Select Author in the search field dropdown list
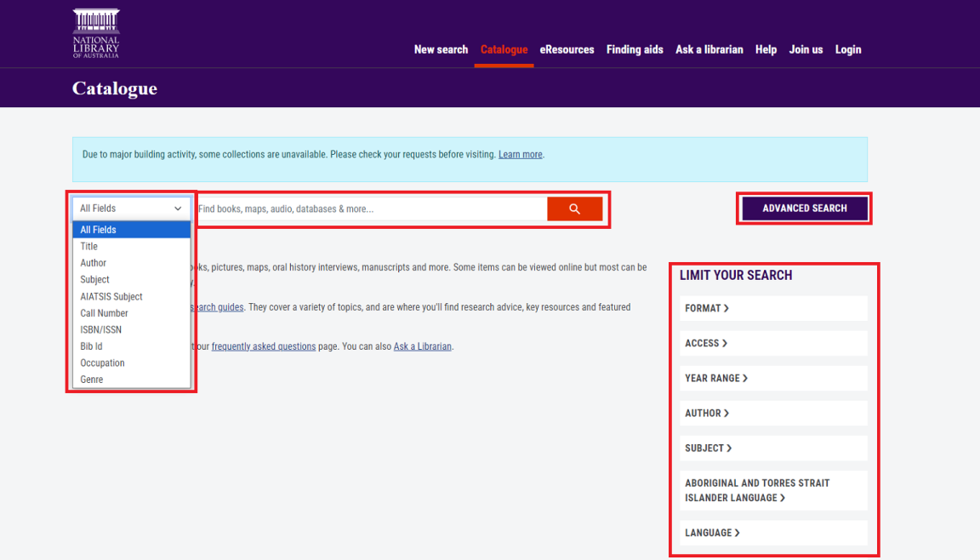This screenshot has height=560, width=980. (131, 263)
